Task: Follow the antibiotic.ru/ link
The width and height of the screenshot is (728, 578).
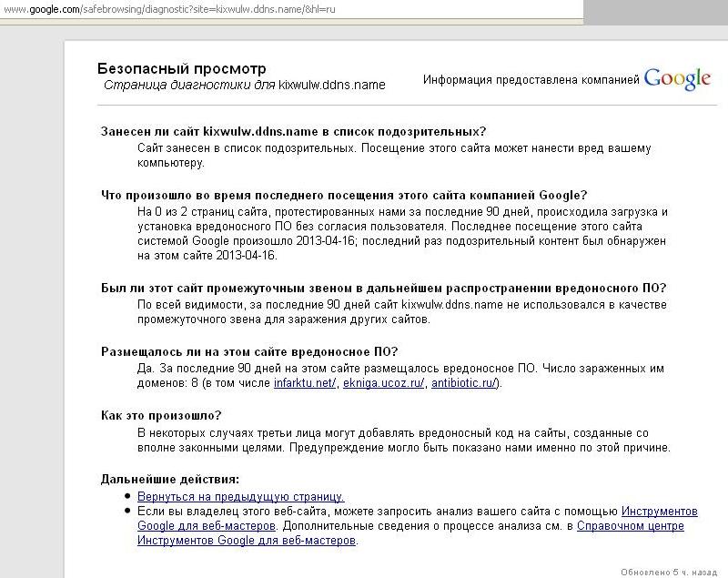Action: point(462,383)
